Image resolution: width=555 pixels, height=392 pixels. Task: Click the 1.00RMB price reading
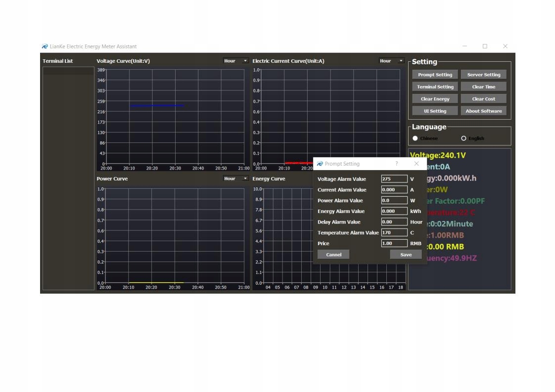click(446, 235)
